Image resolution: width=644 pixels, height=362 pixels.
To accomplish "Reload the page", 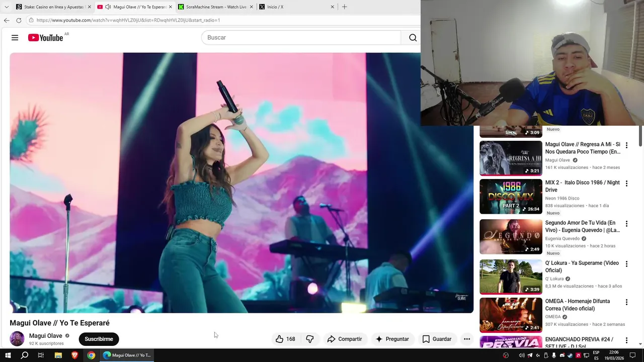I will [x=19, y=20].
